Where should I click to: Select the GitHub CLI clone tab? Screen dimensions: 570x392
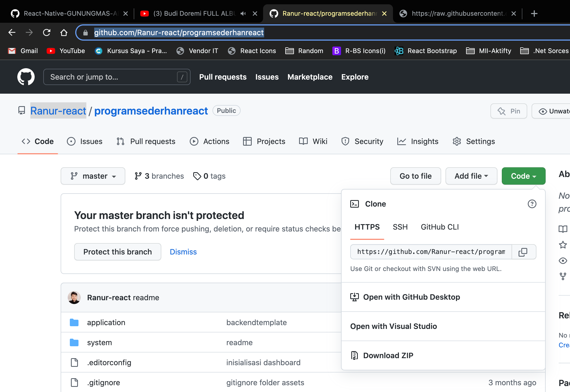coord(440,227)
